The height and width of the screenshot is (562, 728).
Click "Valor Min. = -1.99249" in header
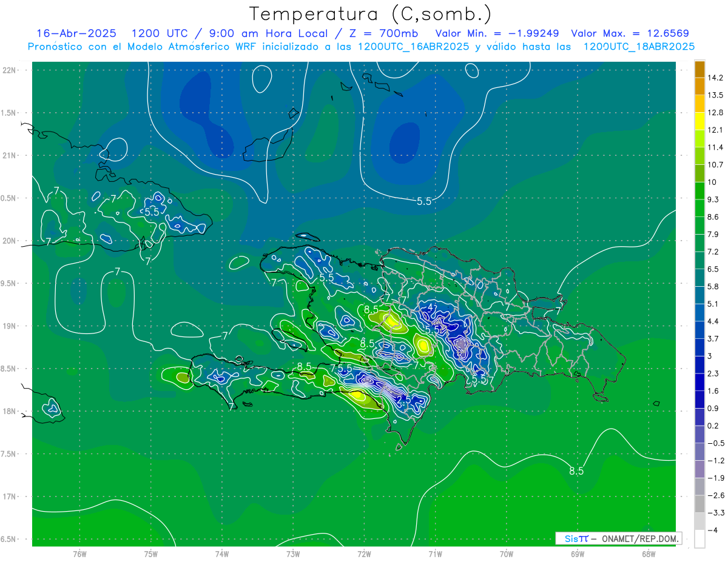(497, 33)
